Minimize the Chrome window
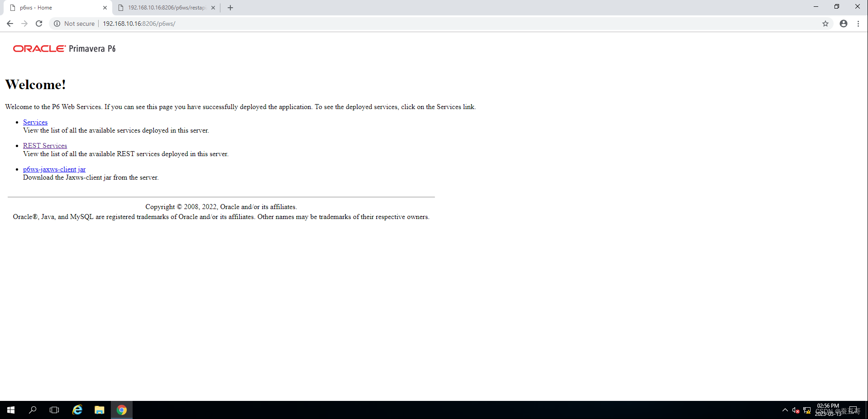Viewport: 868px width, 419px height. (816, 6)
